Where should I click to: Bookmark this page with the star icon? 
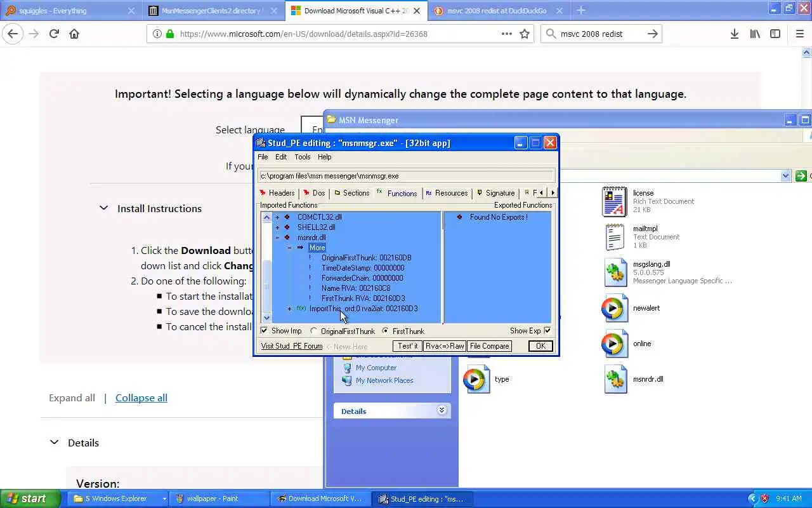tap(525, 34)
